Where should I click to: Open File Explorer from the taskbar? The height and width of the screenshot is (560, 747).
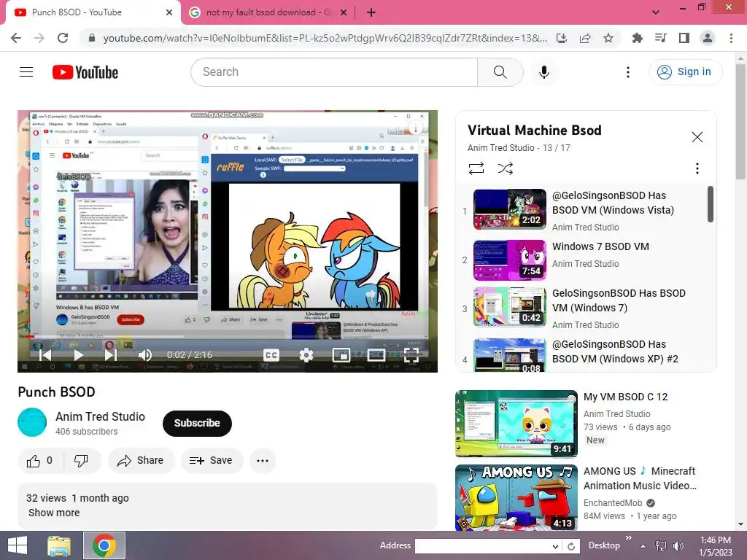[59, 545]
